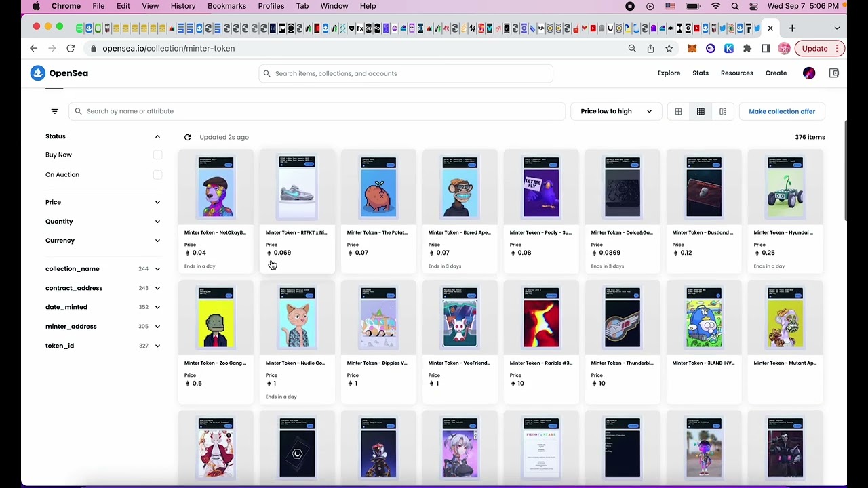The height and width of the screenshot is (488, 868).
Task: Open the Explore link
Action: point(669,73)
